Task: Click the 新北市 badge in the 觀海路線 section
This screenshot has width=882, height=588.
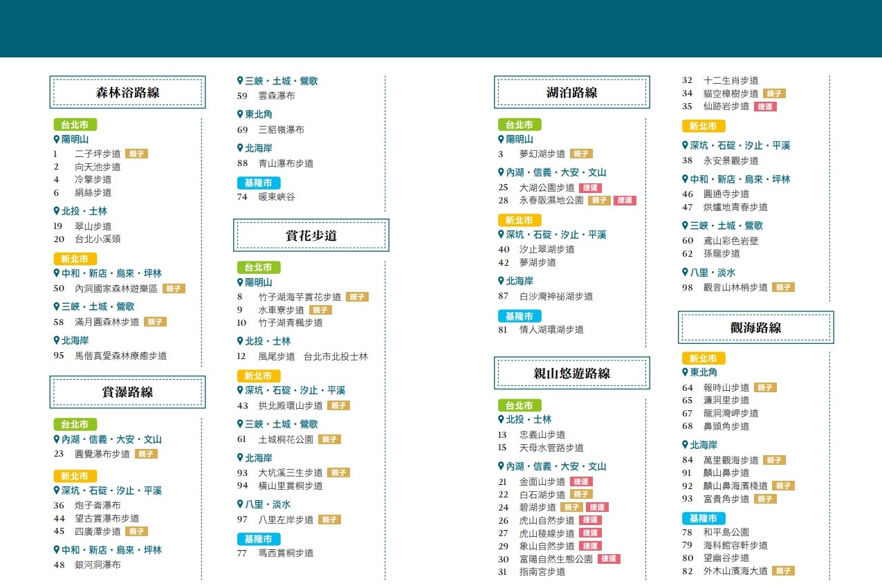Action: (x=704, y=358)
